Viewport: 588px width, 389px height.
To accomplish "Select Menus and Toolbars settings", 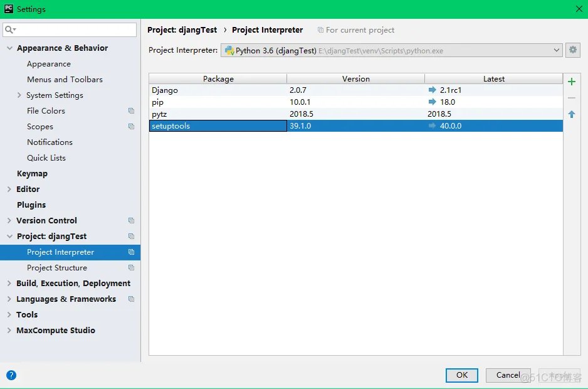I will pyautogui.click(x=65, y=79).
